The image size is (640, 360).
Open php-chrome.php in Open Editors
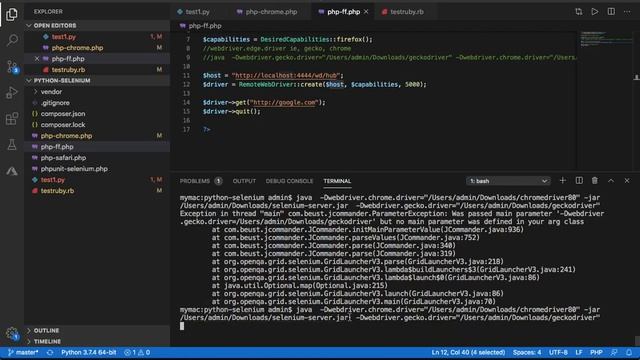[97, 48]
